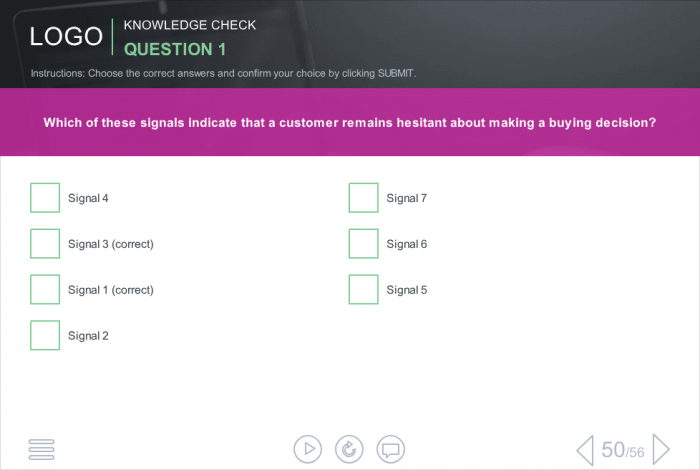Click the question text banner
This screenshot has height=470, width=700.
[x=349, y=123]
